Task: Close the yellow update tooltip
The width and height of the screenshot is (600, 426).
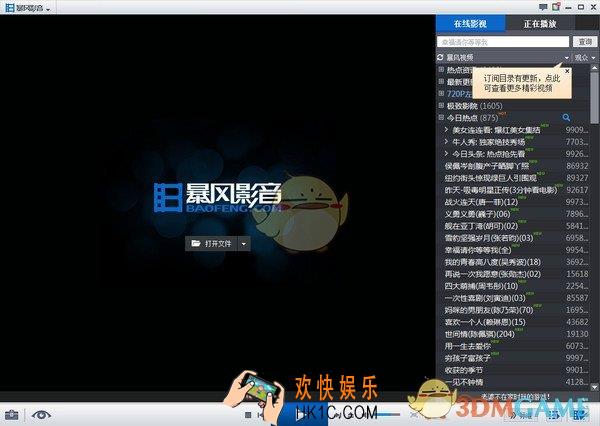Action: (567, 71)
